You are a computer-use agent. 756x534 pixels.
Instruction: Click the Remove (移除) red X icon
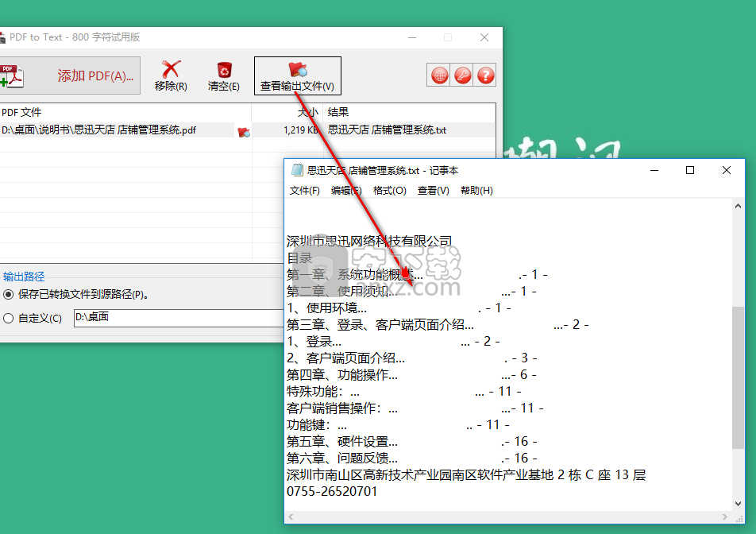pos(171,69)
